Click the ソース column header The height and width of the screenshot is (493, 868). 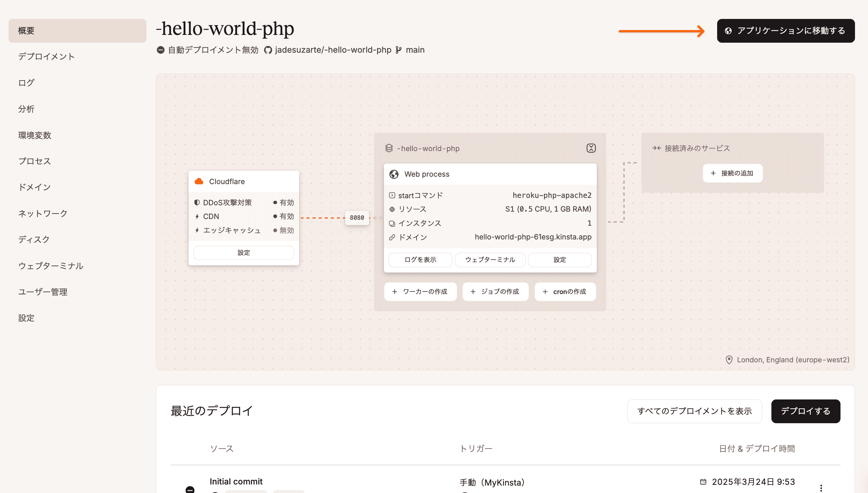(222, 448)
